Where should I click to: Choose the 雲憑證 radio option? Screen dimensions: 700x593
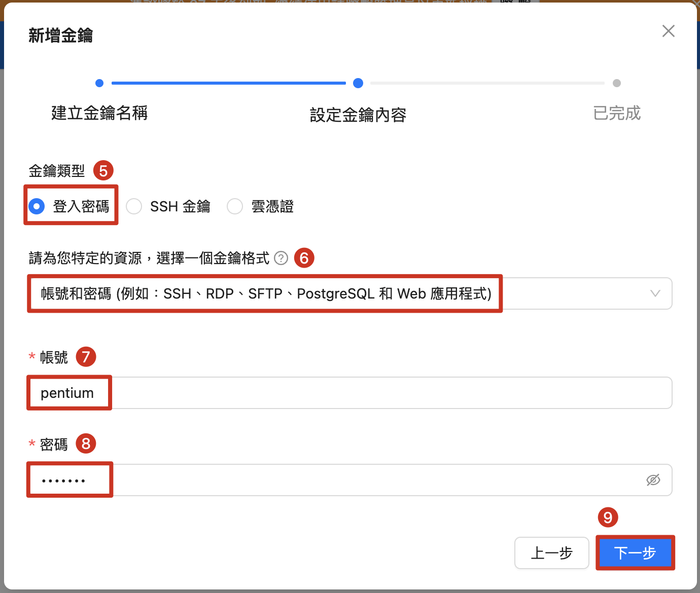235,206
